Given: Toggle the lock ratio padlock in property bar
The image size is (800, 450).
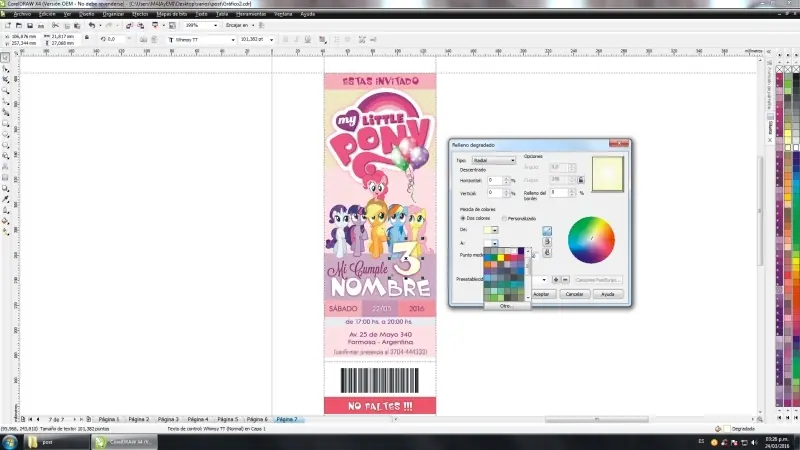Looking at the screenshot, I should (x=87, y=38).
